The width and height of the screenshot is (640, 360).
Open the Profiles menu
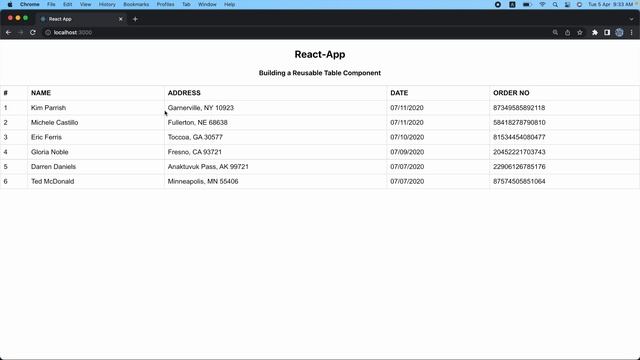pyautogui.click(x=165, y=4)
